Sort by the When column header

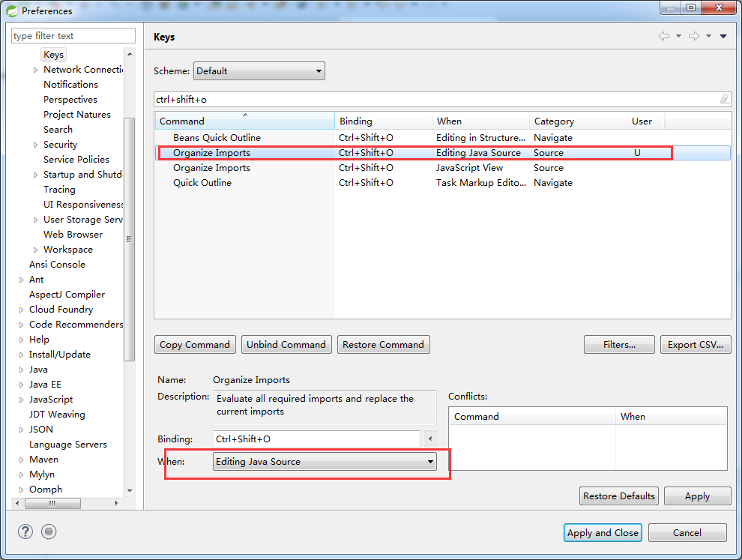point(480,121)
